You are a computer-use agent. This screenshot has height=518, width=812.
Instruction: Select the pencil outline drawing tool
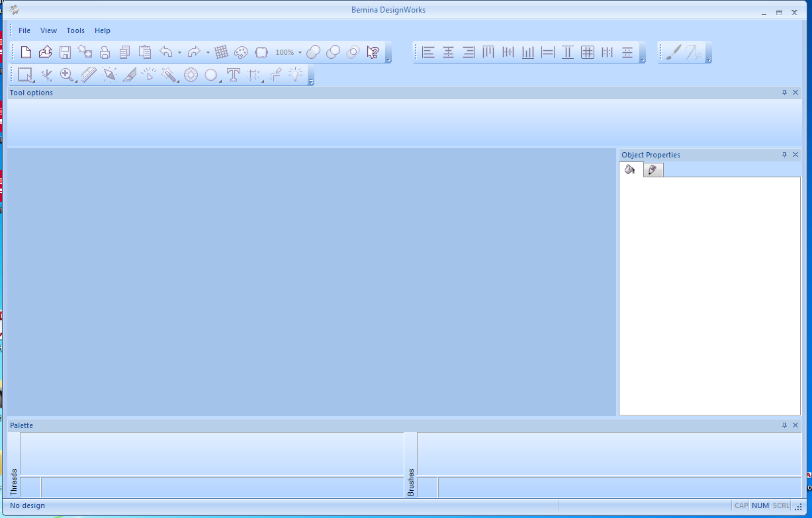[275, 75]
